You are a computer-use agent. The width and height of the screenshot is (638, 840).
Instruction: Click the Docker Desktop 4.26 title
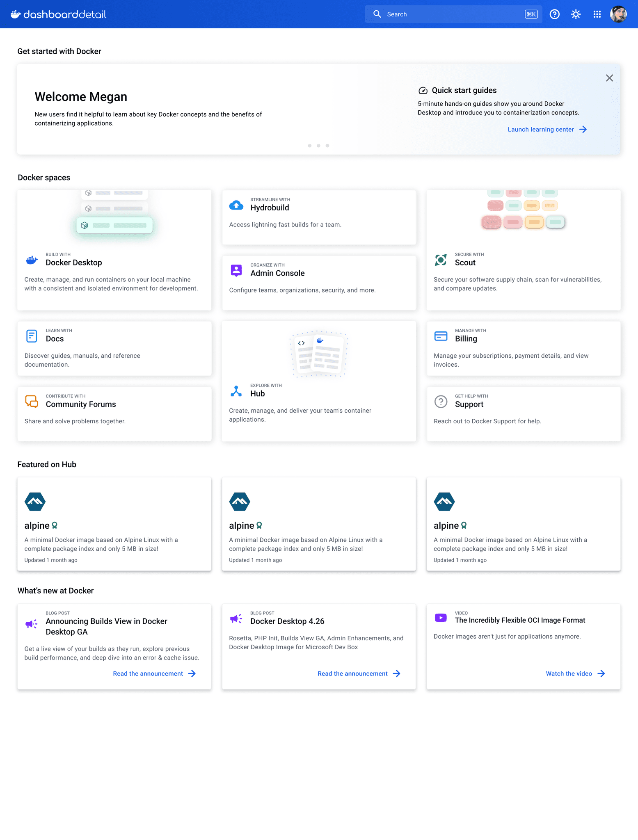pyautogui.click(x=287, y=621)
